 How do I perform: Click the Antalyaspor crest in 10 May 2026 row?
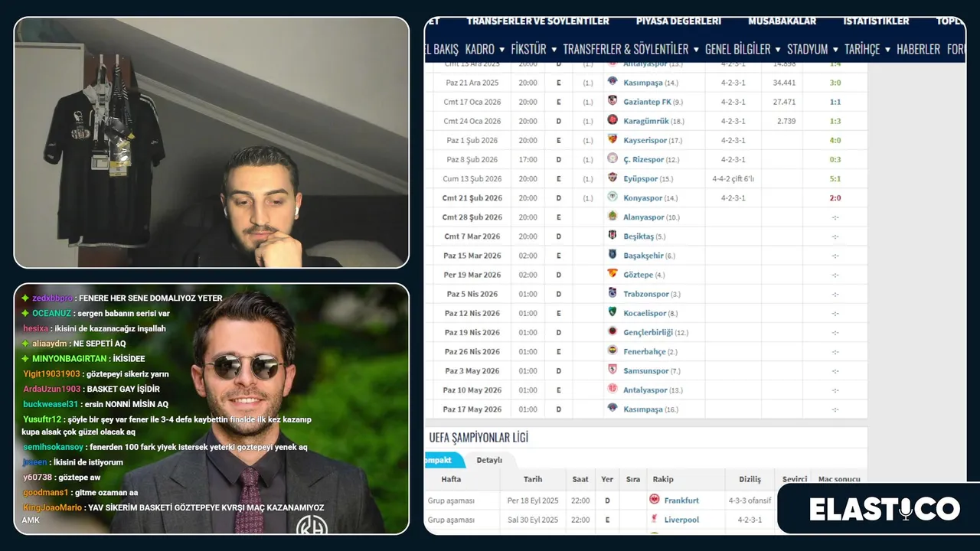pos(612,390)
